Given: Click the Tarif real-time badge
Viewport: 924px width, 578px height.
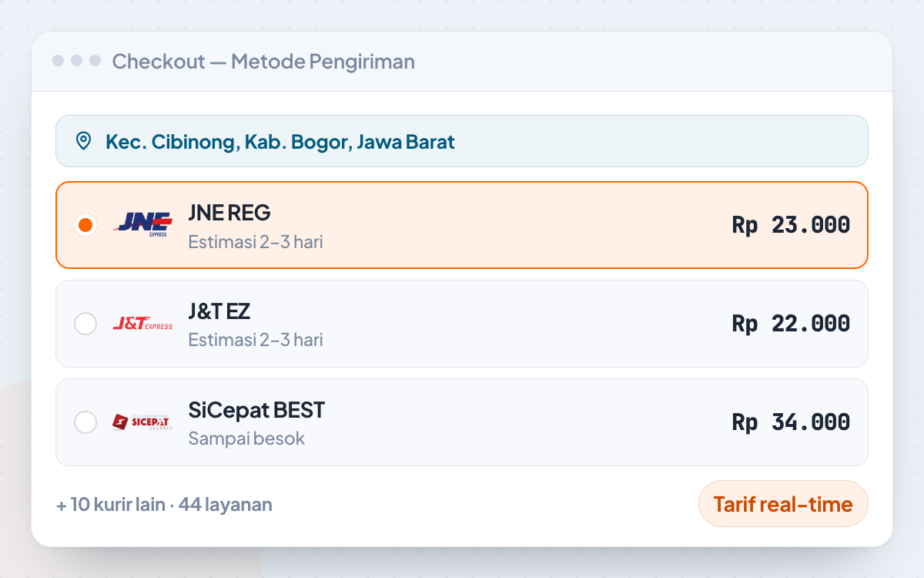Looking at the screenshot, I should pos(783,504).
